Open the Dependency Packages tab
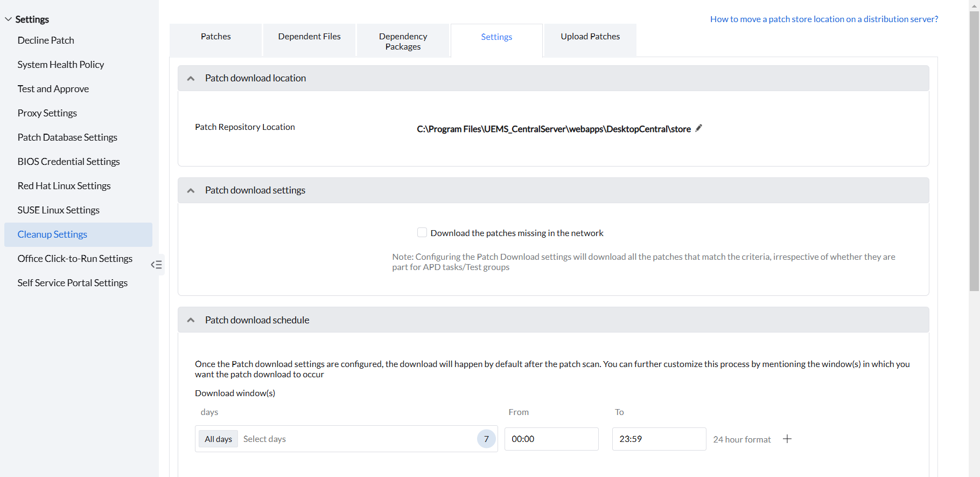 click(x=403, y=42)
